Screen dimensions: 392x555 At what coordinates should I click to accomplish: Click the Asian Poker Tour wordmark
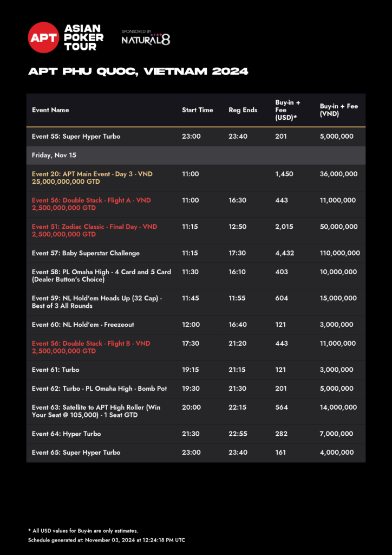(83, 37)
